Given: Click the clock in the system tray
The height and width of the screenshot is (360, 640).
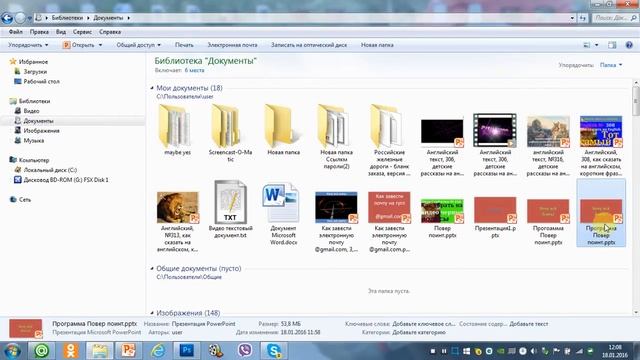Looking at the screenshot, I should click(614, 351).
